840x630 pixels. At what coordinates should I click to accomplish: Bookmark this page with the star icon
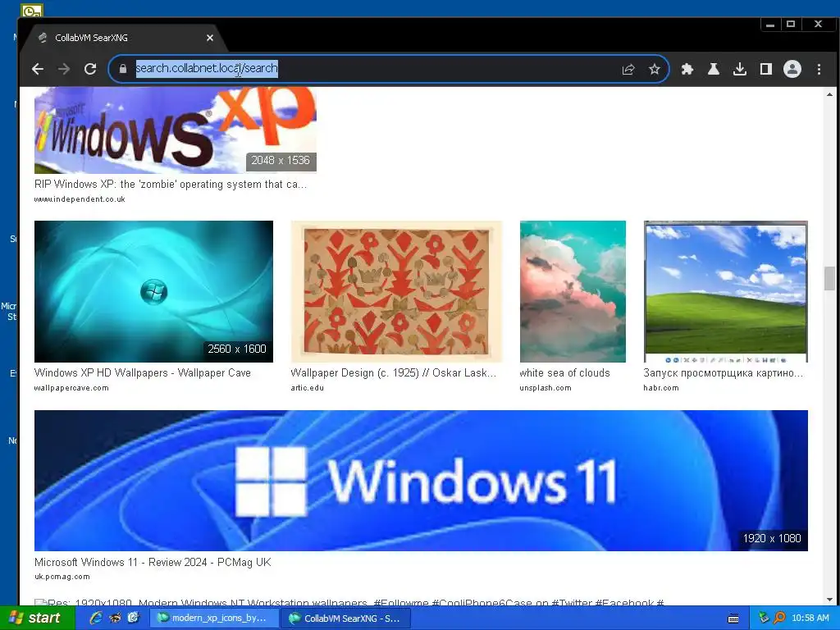(654, 69)
